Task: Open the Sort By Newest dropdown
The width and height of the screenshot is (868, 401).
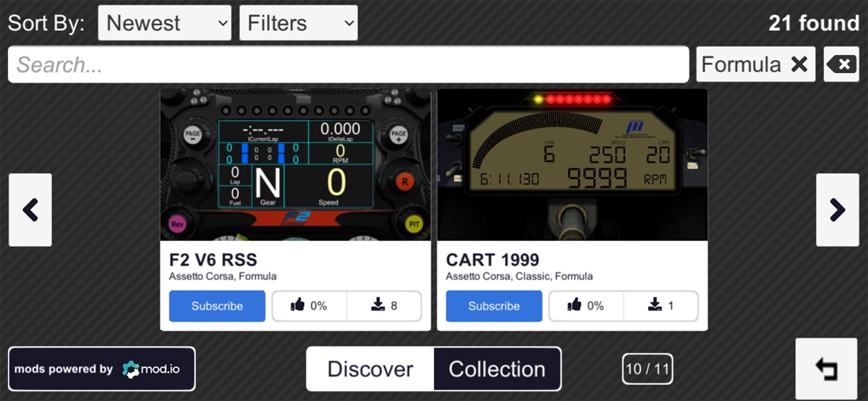Action: tap(164, 23)
